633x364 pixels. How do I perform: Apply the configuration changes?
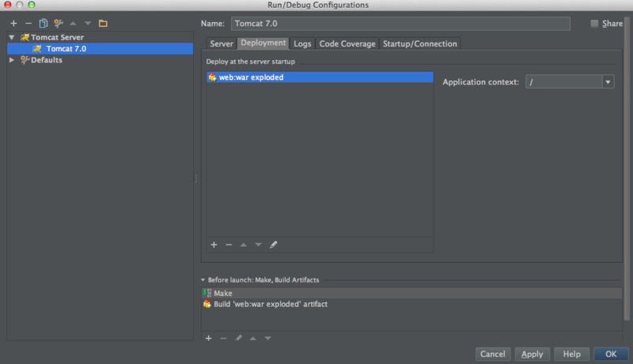pyautogui.click(x=532, y=354)
